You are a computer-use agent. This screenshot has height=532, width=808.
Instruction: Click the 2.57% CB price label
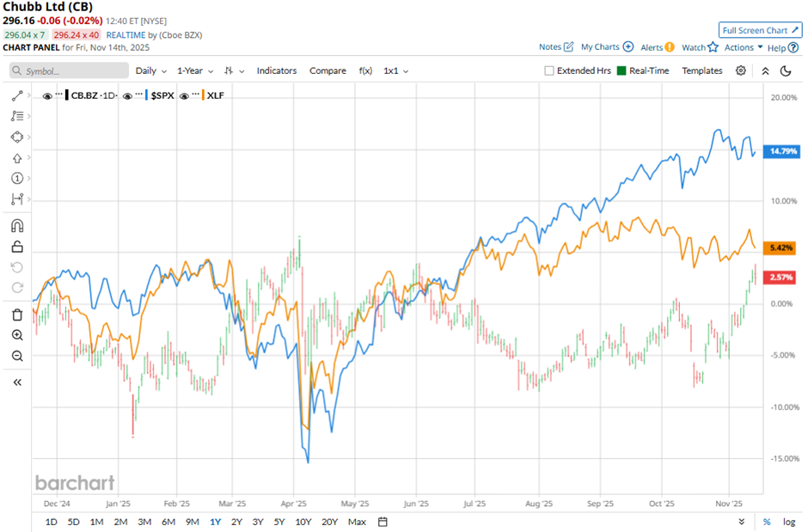(x=780, y=277)
